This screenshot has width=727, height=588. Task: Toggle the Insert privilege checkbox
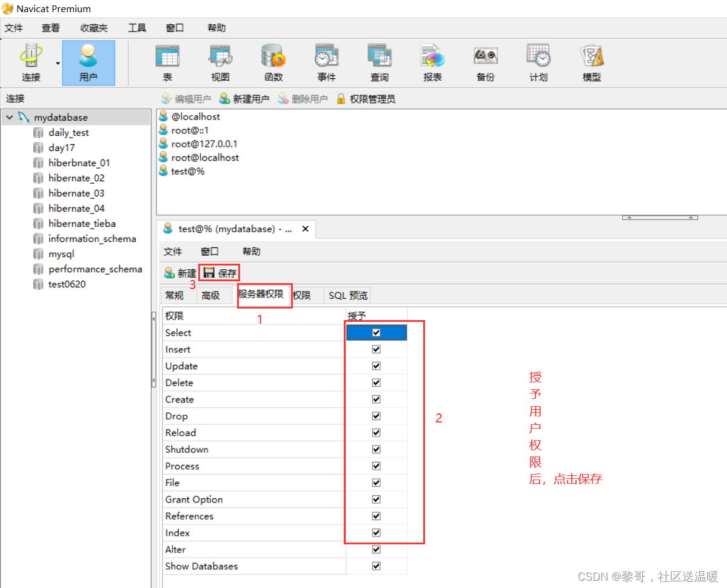click(x=376, y=349)
